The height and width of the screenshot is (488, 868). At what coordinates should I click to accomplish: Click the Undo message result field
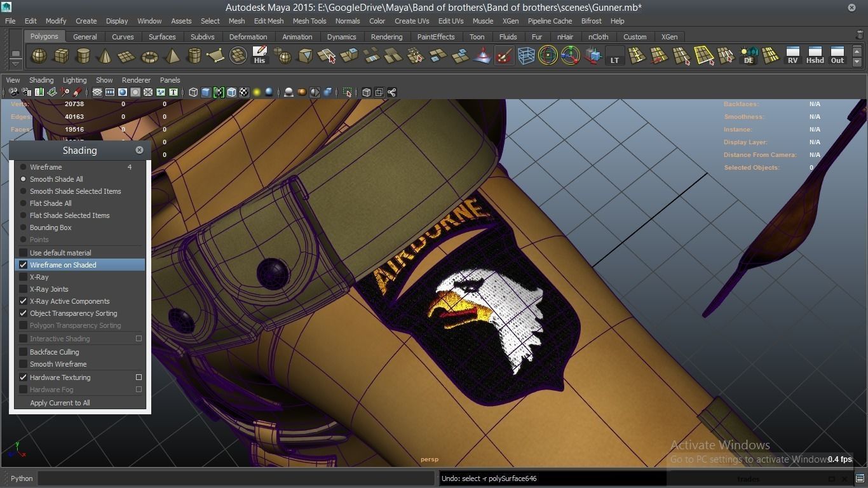[552, 478]
